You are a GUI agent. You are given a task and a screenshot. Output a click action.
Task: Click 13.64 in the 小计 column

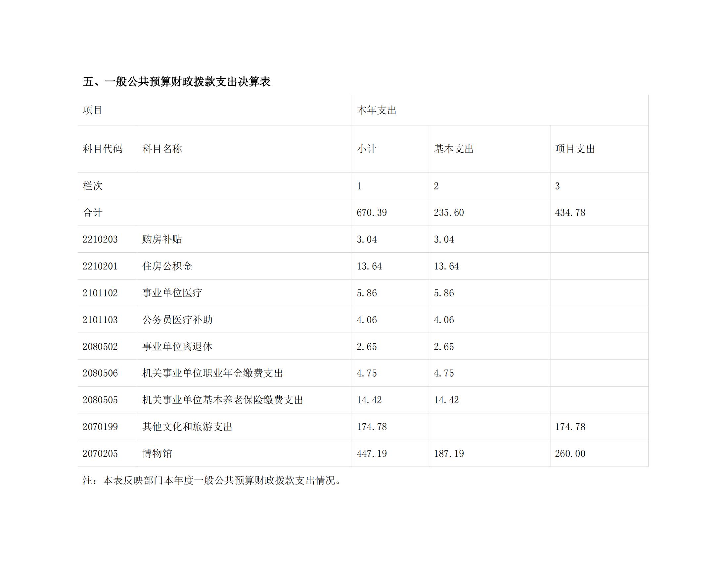pyautogui.click(x=369, y=266)
